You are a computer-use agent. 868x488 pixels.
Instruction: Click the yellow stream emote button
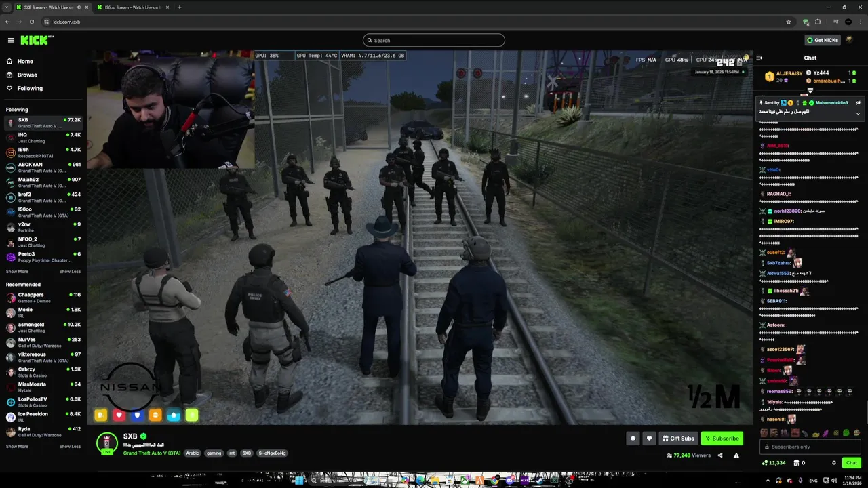[x=101, y=415]
